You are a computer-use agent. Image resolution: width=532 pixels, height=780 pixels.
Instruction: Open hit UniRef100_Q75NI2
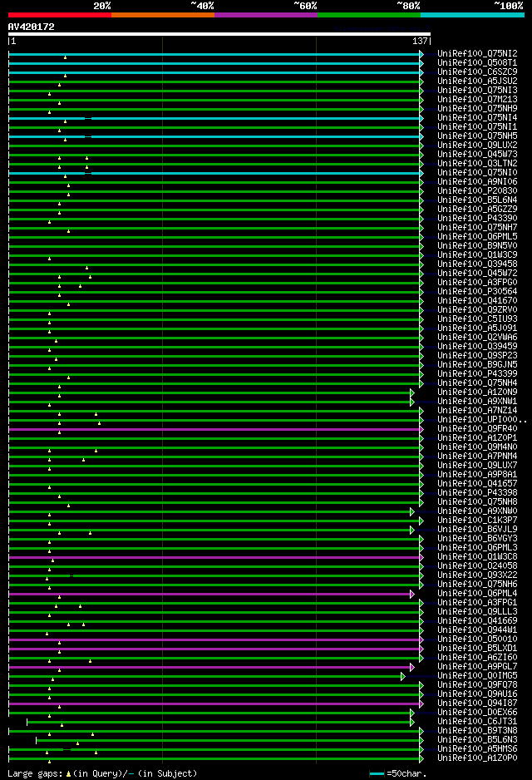pyautogui.click(x=477, y=53)
